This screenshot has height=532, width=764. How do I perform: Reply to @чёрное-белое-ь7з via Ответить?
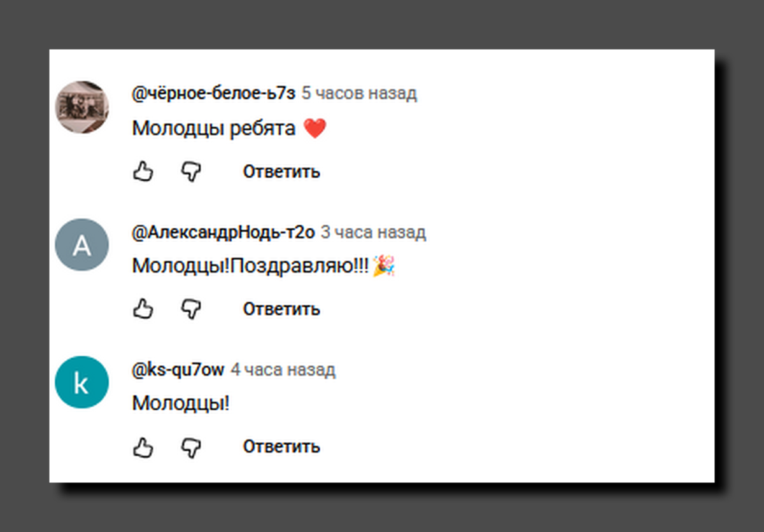click(x=281, y=172)
